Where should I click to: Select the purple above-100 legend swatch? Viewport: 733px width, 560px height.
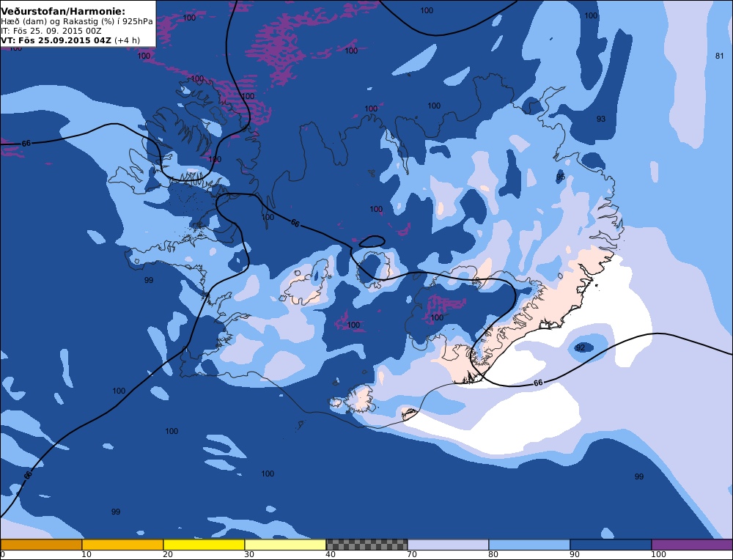692,545
